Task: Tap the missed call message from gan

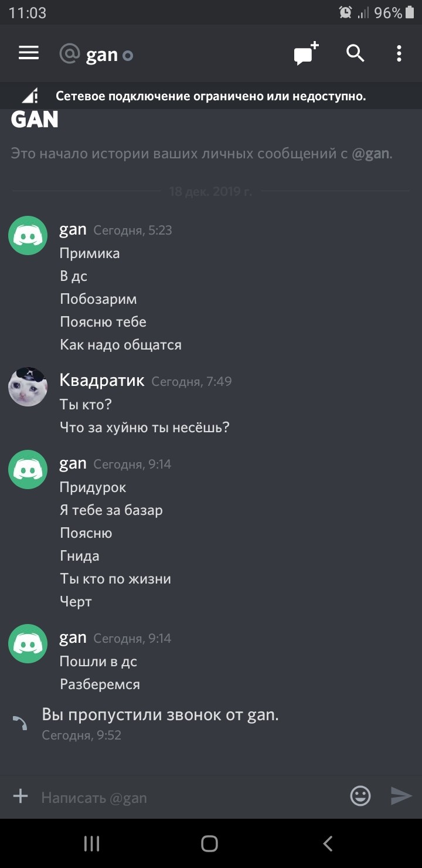Action: click(x=160, y=715)
